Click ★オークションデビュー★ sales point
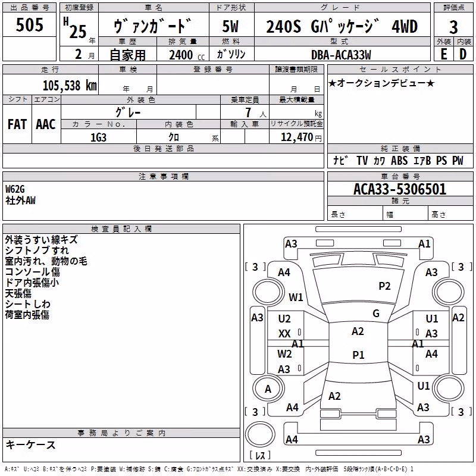This screenshot has height=476, width=476. point(381,83)
